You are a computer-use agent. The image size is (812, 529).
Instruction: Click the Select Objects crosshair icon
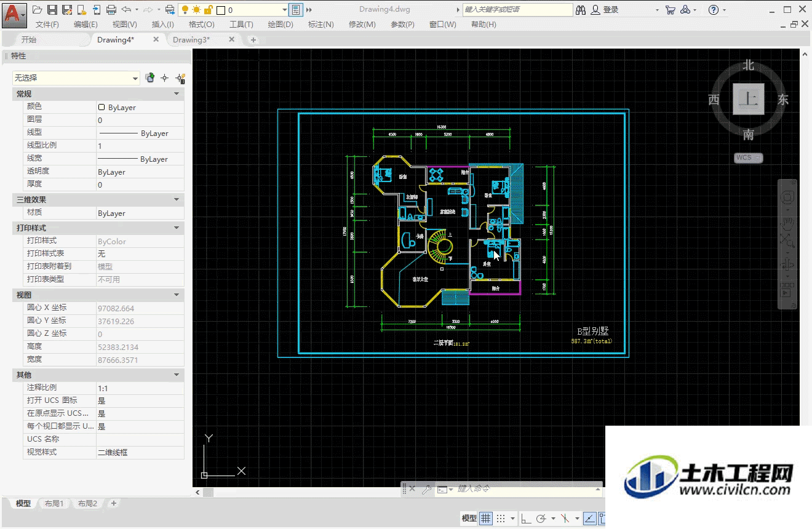[164, 78]
